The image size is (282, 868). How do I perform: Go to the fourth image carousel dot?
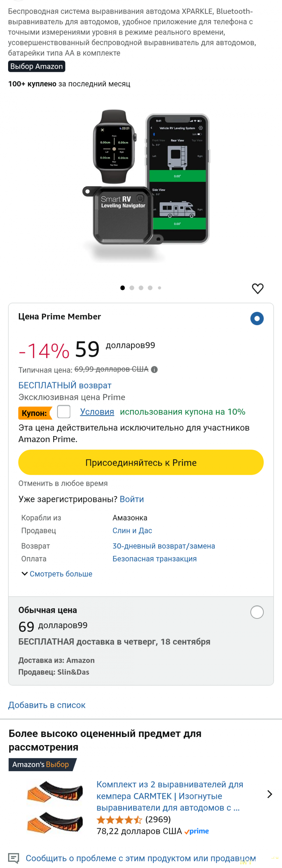[150, 288]
